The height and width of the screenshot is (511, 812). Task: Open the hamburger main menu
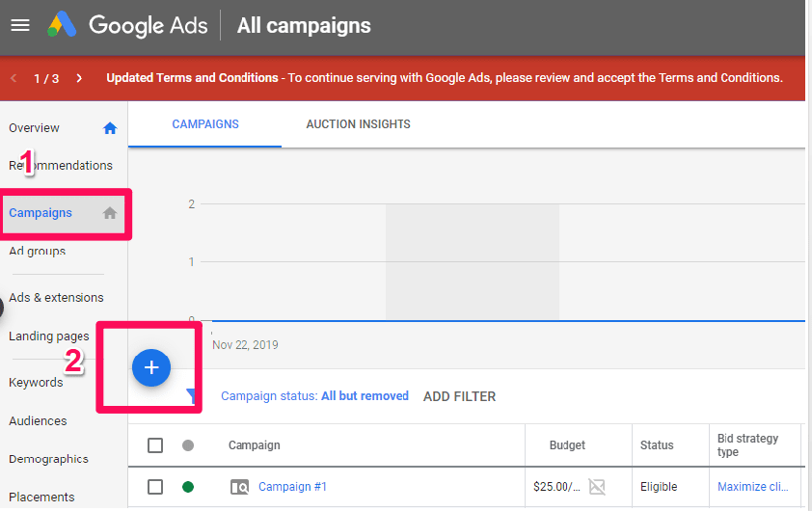pos(20,25)
